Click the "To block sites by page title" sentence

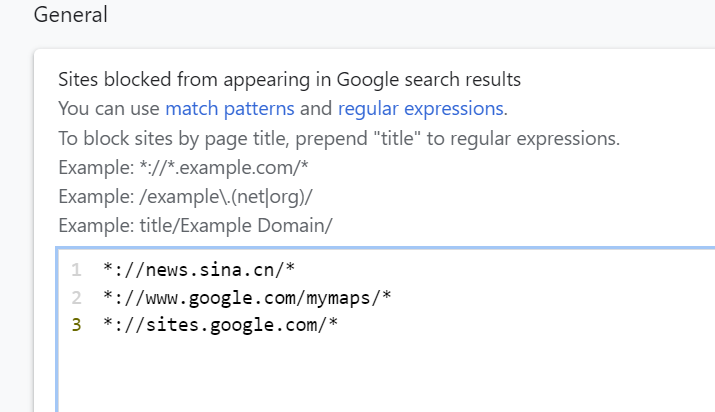[x=200, y=138]
